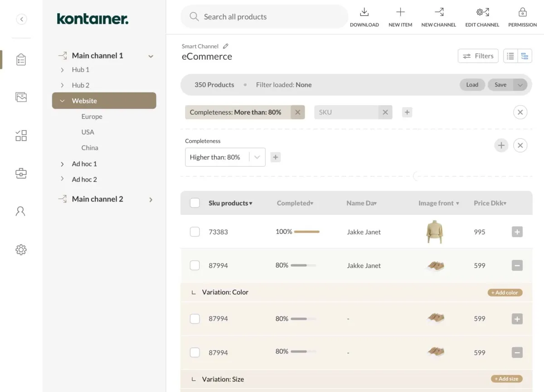Expand Ad hoc 2 tree item
The width and height of the screenshot is (544, 392).
tap(62, 179)
